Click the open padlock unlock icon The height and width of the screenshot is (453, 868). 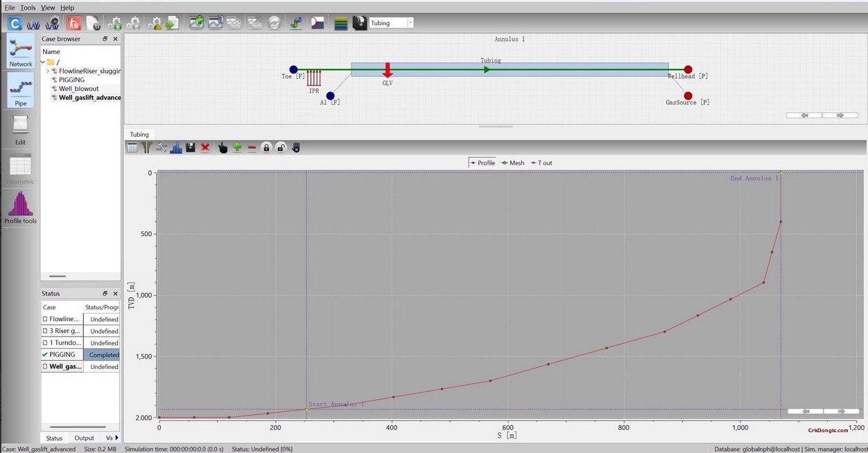(x=281, y=147)
